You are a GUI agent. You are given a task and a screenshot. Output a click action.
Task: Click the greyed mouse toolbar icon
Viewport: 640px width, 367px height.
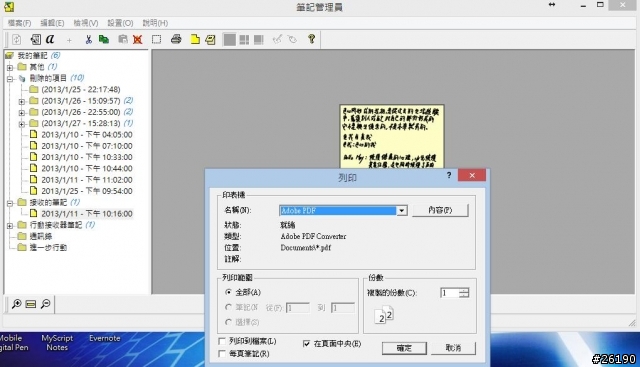coord(292,40)
